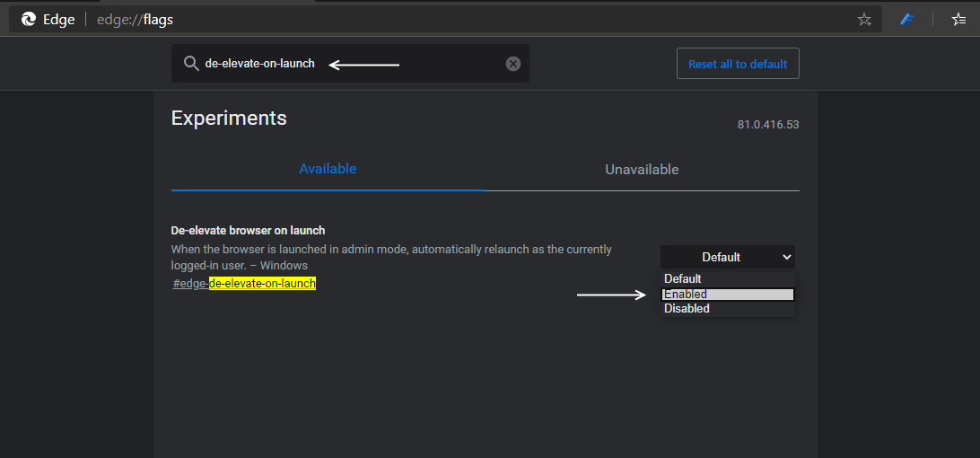Choose Enabled in the dropdown list
Viewport: 980px width, 458px height.
[x=728, y=294]
